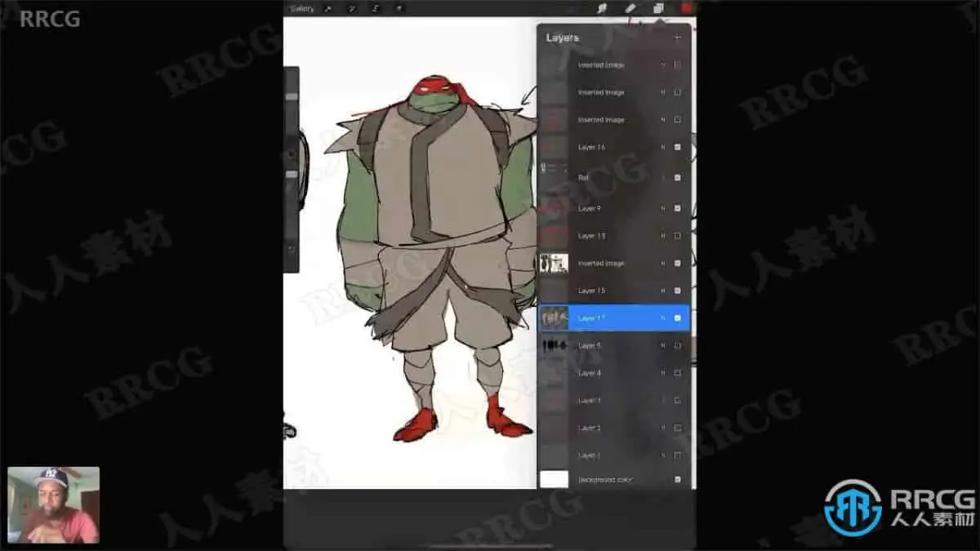Select Inserted Image layer directly above Layer 16

[x=614, y=119]
